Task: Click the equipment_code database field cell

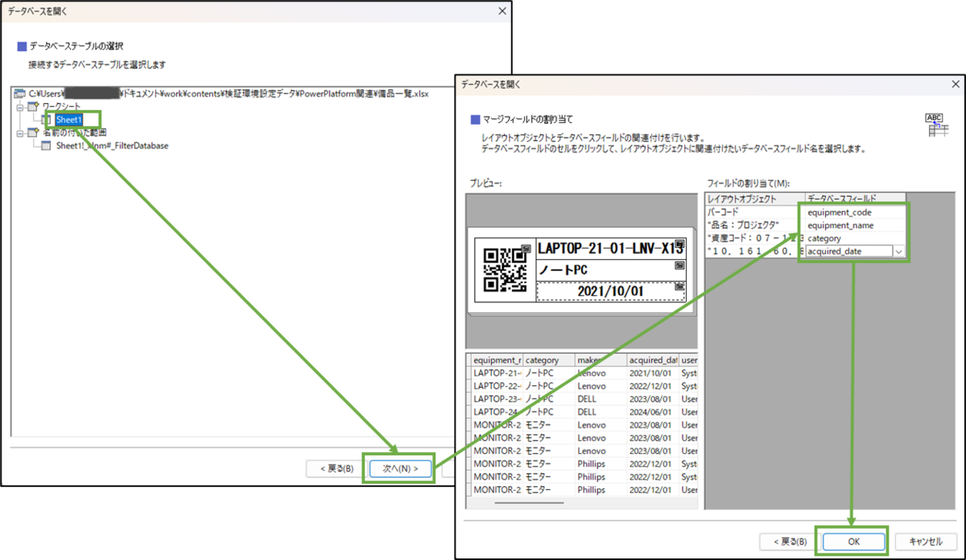Action: pyautogui.click(x=855, y=212)
